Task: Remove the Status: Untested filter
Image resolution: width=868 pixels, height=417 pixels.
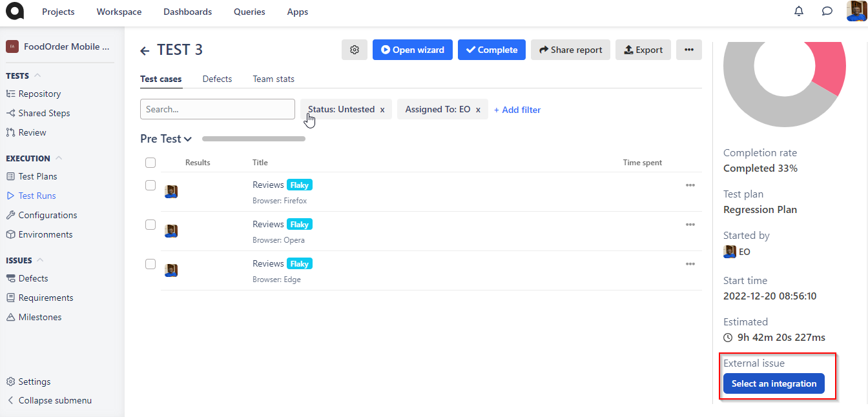Action: coord(382,110)
